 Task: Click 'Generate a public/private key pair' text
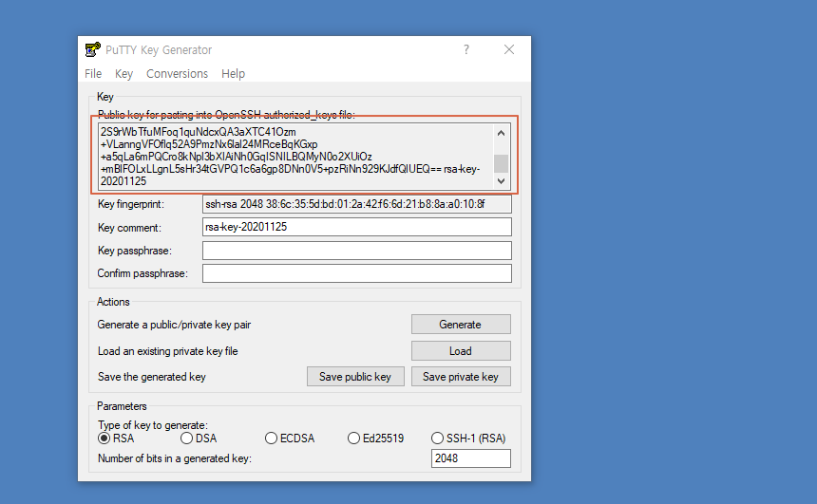tap(174, 325)
